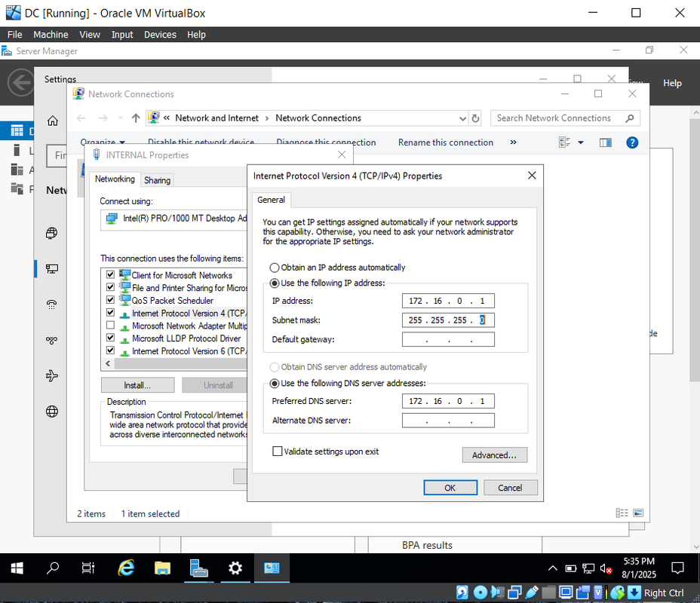
Task: Open the VPN sidebar icon
Action: [x=52, y=340]
